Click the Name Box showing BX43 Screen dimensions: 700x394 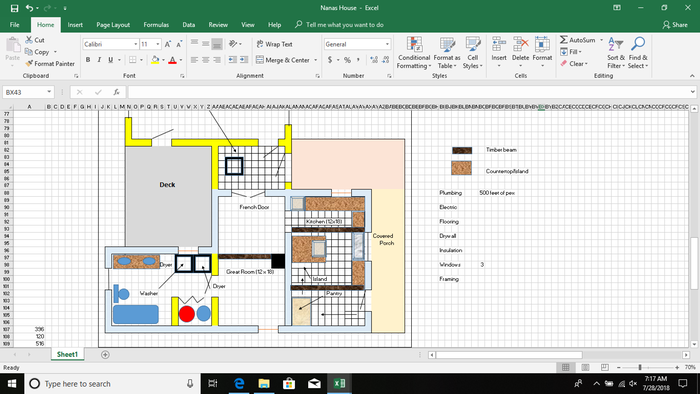pos(28,92)
